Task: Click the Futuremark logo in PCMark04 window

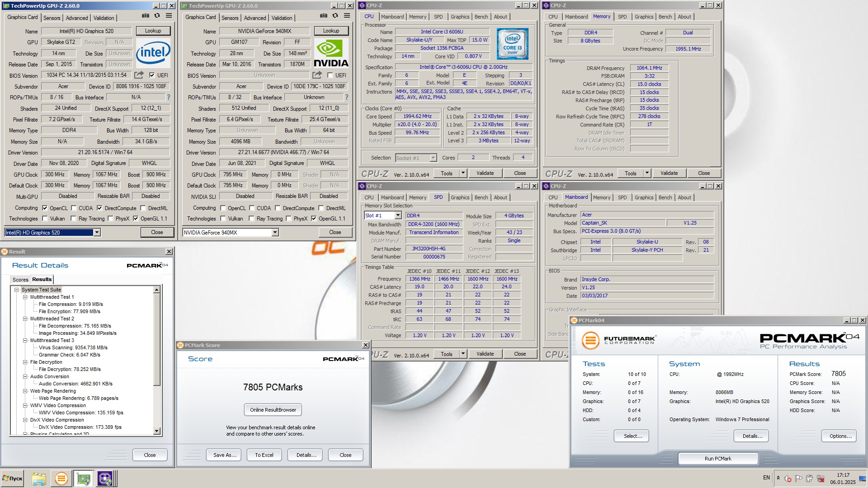Action: pyautogui.click(x=618, y=340)
